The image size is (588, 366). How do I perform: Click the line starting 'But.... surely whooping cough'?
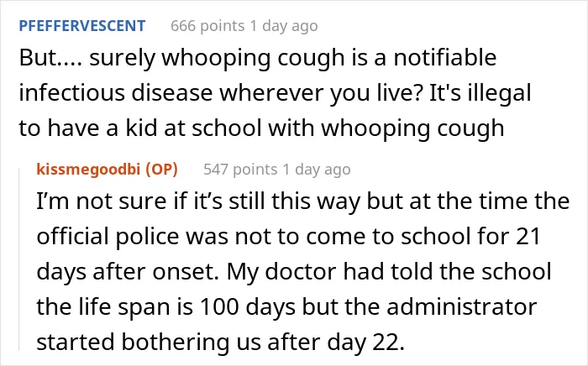tap(258, 59)
